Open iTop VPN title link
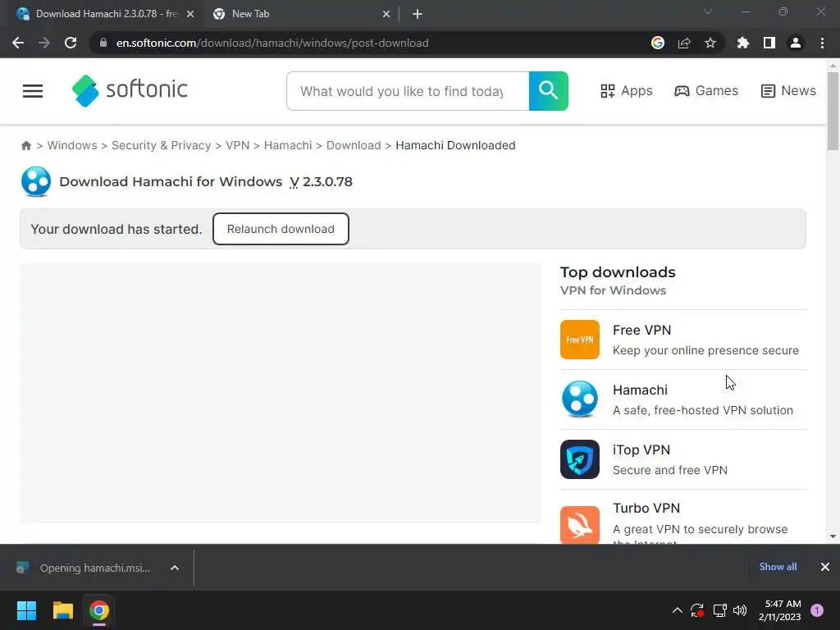This screenshot has height=630, width=840. pyautogui.click(x=641, y=450)
